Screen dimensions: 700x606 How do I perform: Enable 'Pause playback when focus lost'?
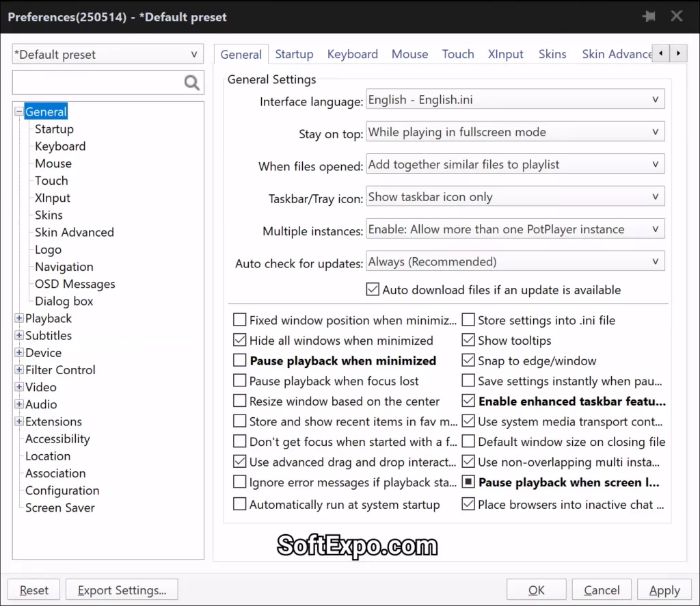[x=240, y=381]
